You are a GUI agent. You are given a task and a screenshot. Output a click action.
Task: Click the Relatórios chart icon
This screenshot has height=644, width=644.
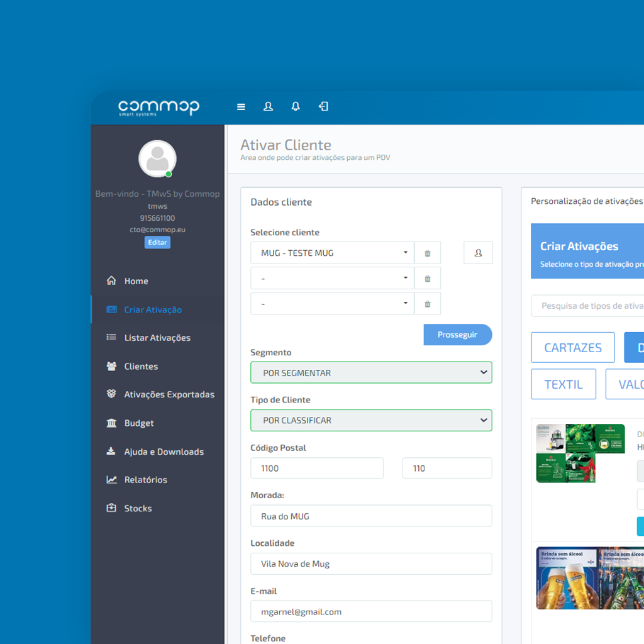coord(111,479)
